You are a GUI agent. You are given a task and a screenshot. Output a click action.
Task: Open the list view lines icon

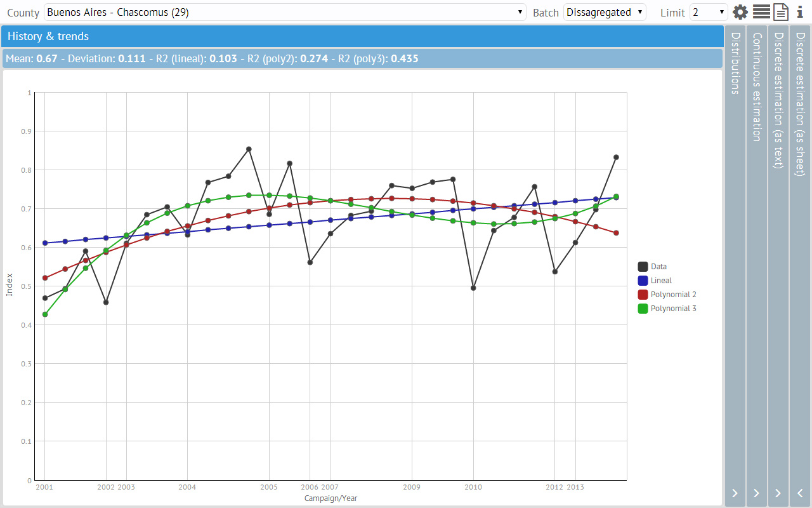[x=761, y=12]
